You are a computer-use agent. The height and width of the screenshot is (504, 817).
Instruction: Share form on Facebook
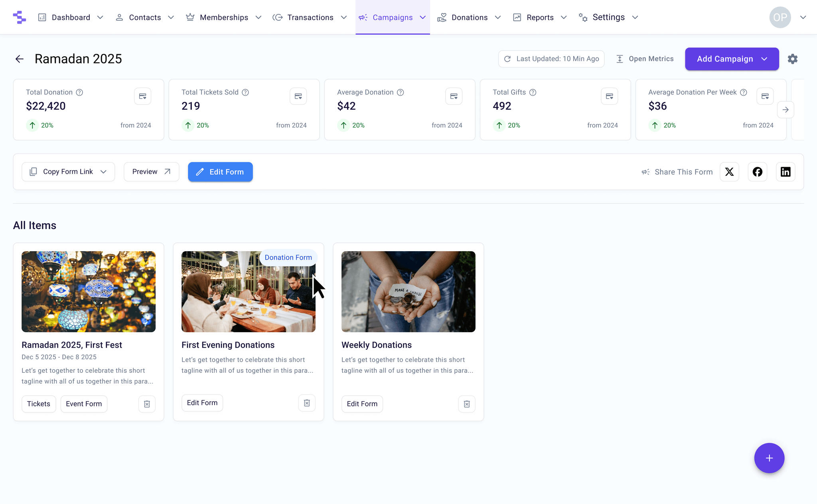coord(757,172)
